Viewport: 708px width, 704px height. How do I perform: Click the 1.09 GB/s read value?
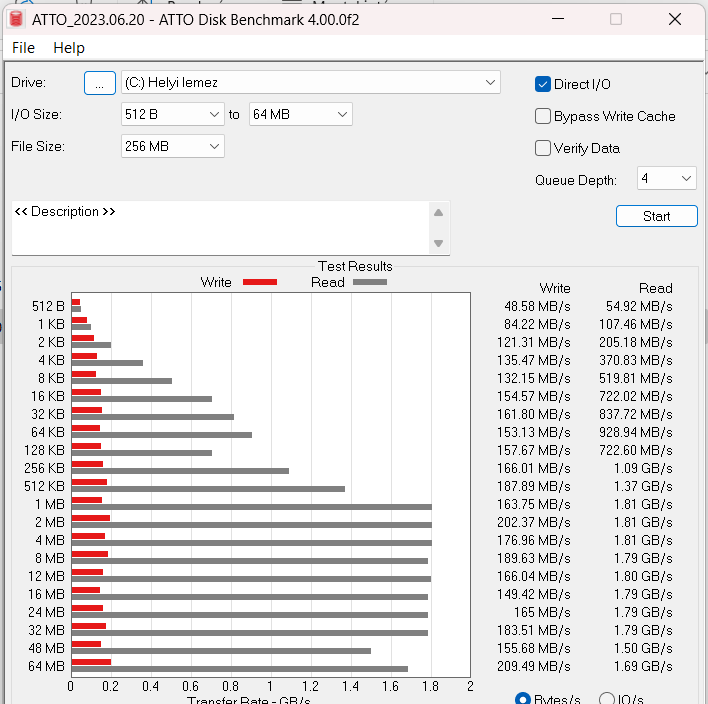pyautogui.click(x=643, y=468)
